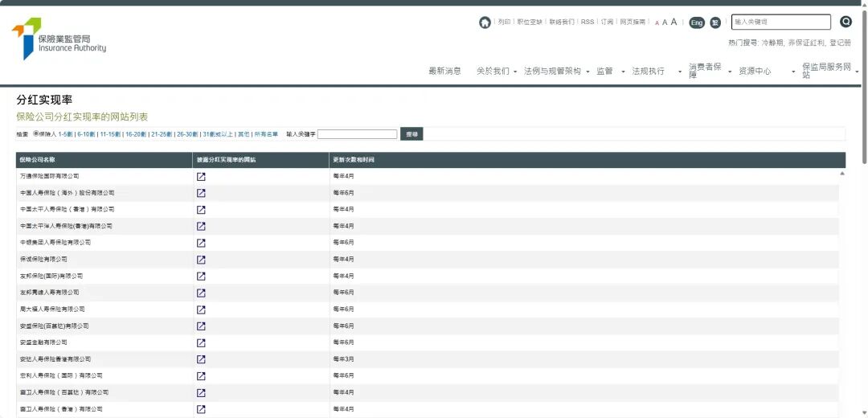Choose the smallest red font size A
Image resolution: width=868 pixels, height=418 pixels.
[x=657, y=23]
